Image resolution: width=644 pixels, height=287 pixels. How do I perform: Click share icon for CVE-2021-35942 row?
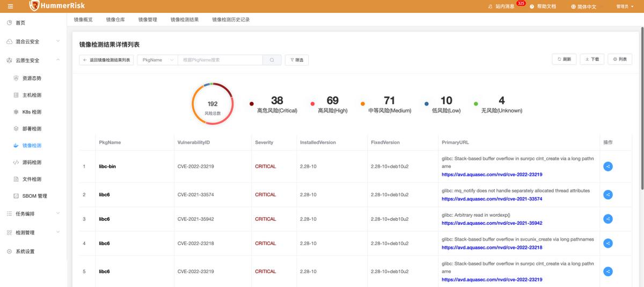click(608, 219)
